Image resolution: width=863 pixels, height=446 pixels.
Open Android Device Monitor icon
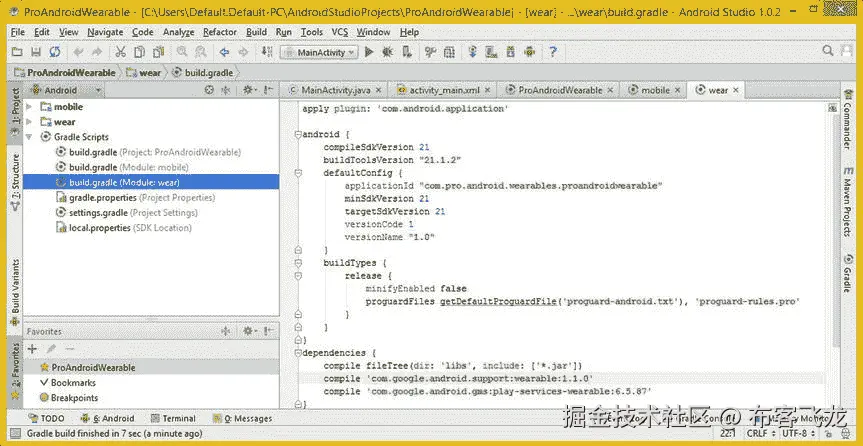coord(529,52)
